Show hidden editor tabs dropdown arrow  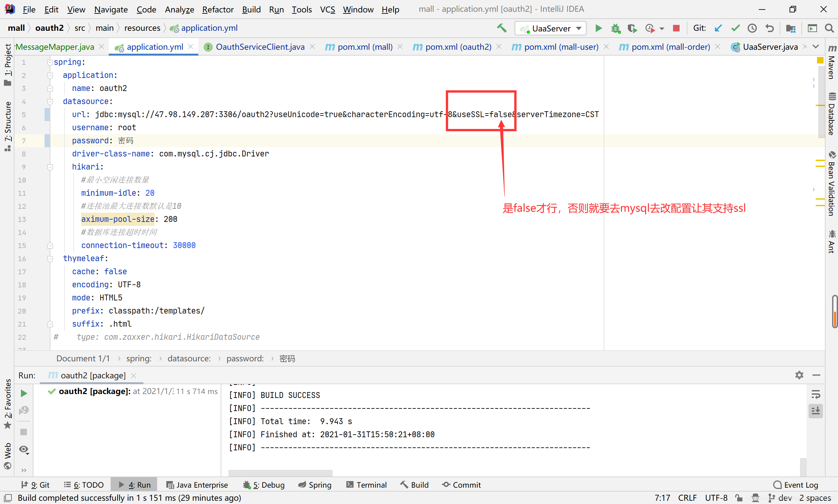tap(816, 46)
